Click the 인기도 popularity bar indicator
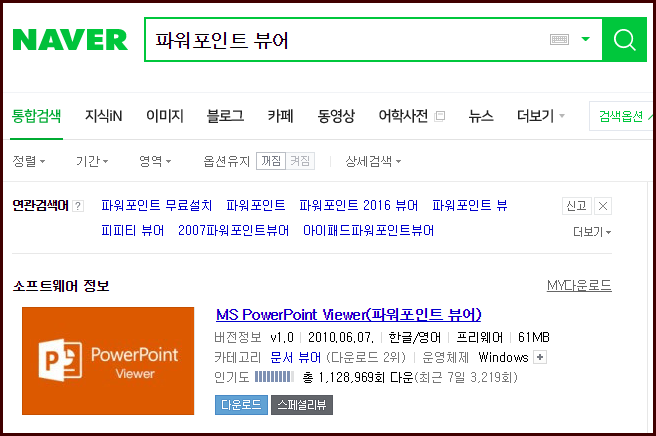The image size is (656, 436). (x=274, y=377)
